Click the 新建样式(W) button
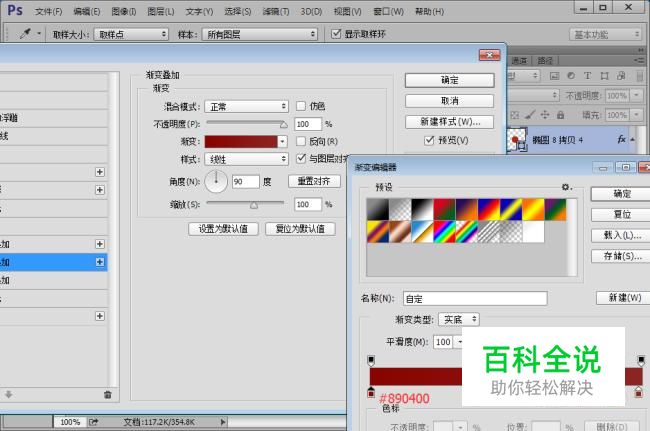This screenshot has height=431, width=650. pyautogui.click(x=449, y=122)
